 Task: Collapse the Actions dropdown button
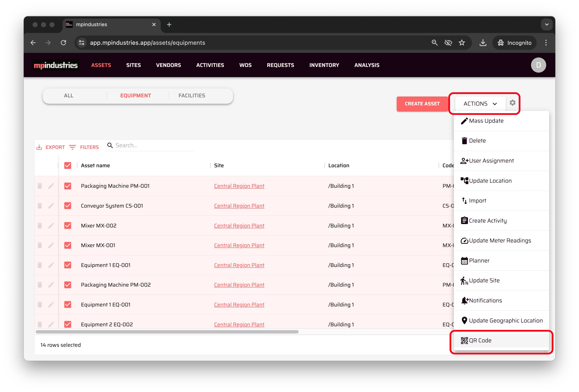click(x=480, y=104)
